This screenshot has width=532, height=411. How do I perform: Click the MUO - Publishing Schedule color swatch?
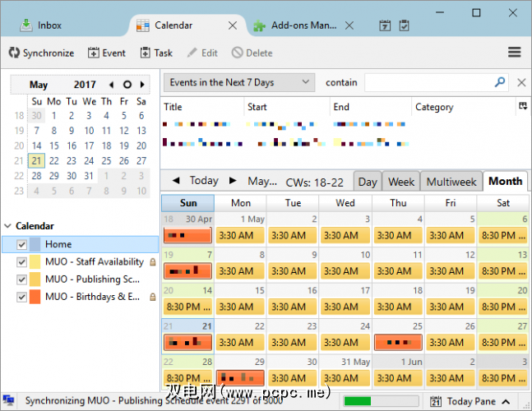35,279
